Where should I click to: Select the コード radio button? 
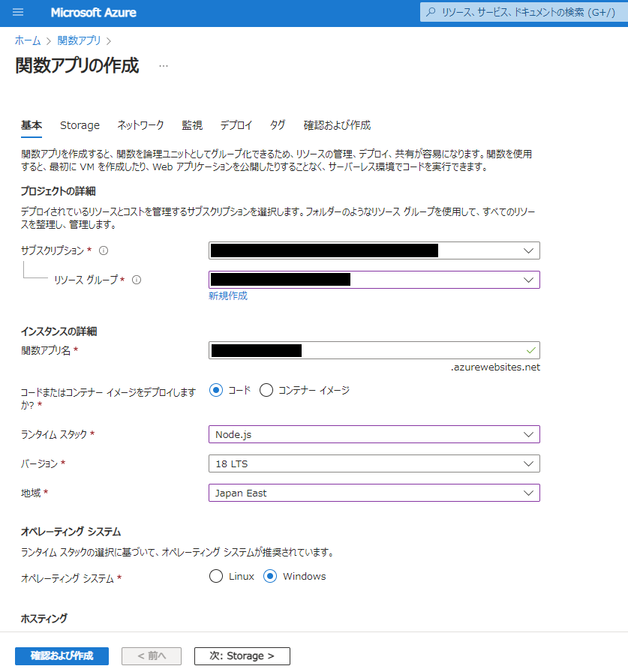(x=216, y=390)
